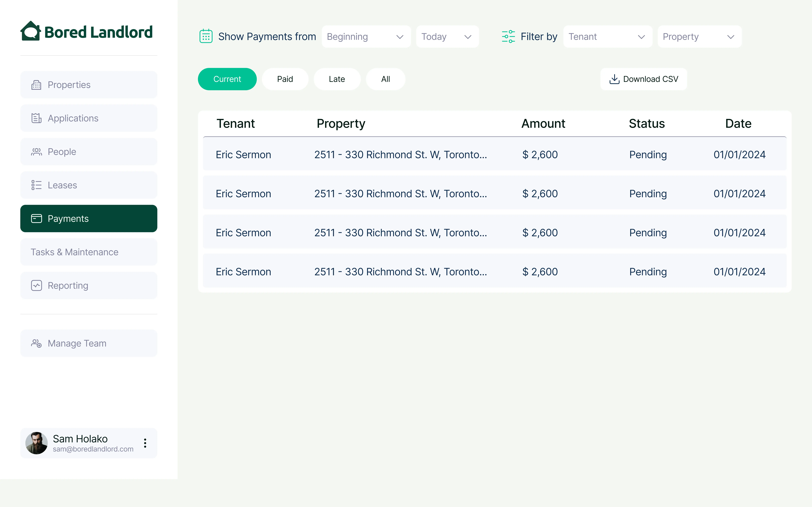Image resolution: width=812 pixels, height=507 pixels.
Task: Expand the Beginning date dropdown
Action: [x=366, y=37]
